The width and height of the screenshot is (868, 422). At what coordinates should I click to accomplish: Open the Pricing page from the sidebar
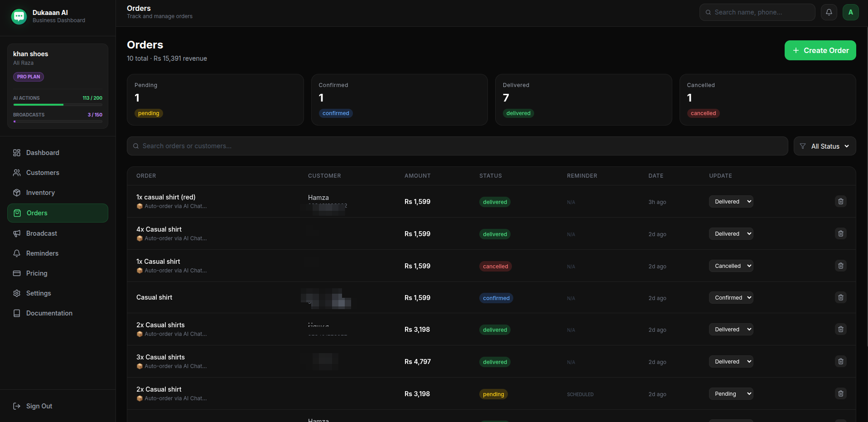click(x=37, y=273)
